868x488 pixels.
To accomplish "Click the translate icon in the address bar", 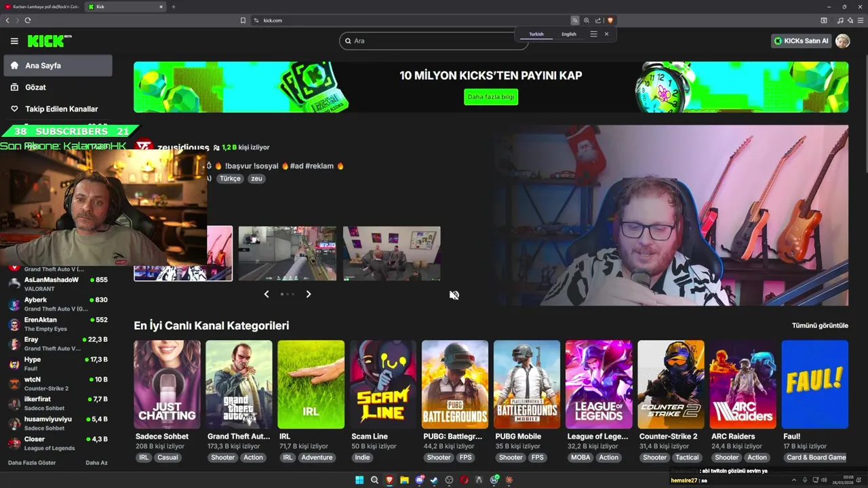I will 575,20.
